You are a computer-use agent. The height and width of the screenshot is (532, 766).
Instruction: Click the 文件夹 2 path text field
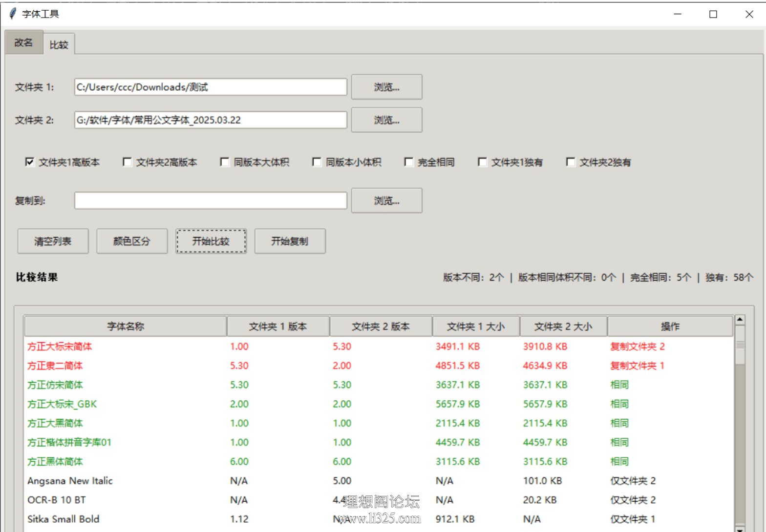pyautogui.click(x=211, y=120)
